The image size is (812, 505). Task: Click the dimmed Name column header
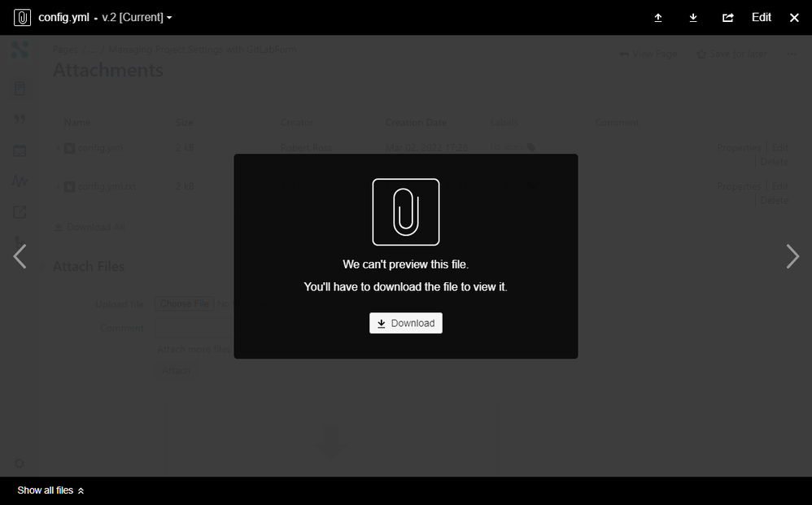(77, 123)
